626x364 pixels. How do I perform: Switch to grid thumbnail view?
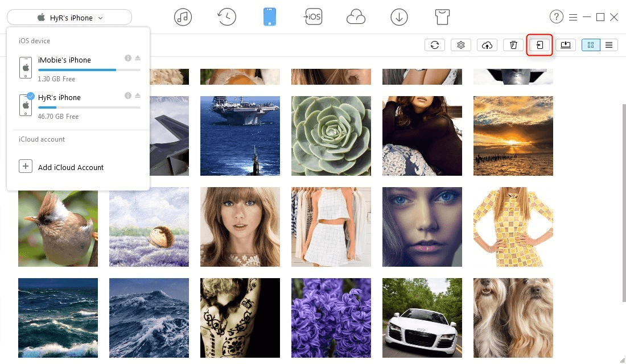tap(591, 45)
